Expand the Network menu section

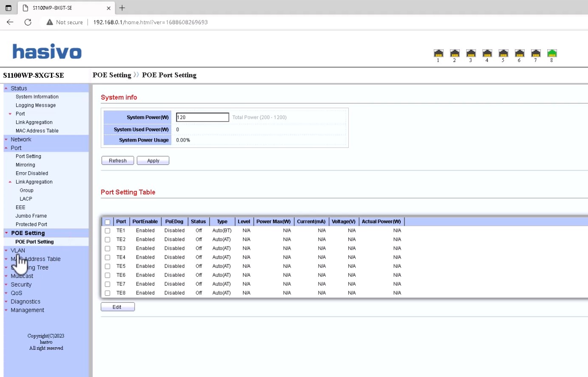click(21, 139)
